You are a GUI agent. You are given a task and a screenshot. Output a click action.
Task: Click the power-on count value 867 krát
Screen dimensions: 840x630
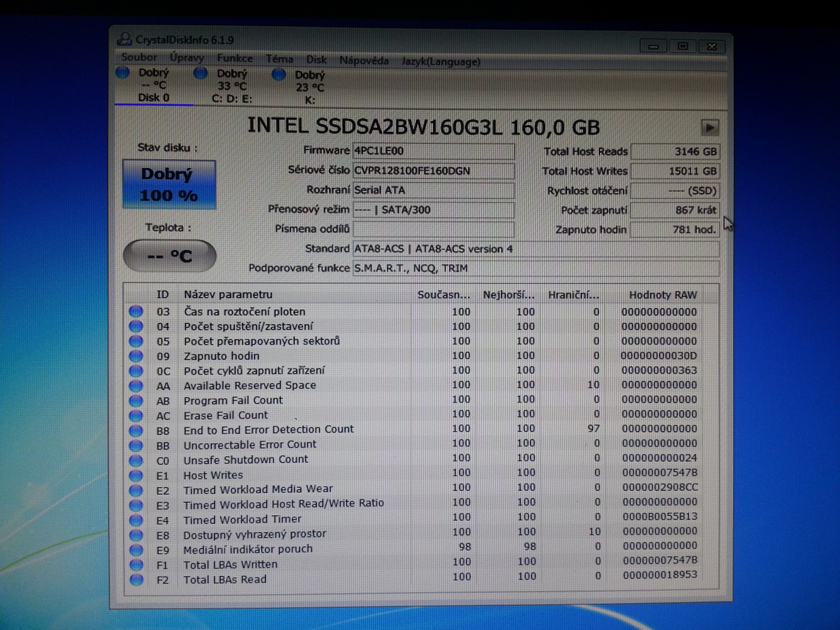click(675, 210)
